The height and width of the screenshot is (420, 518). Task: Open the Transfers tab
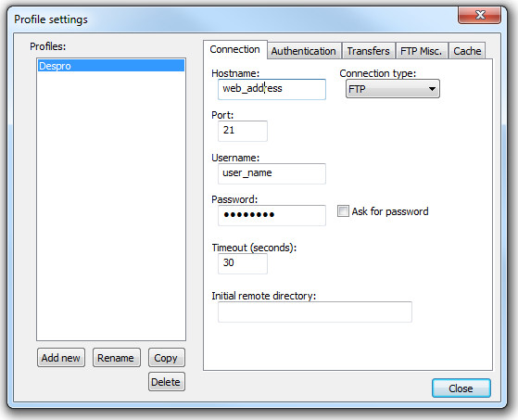click(x=369, y=51)
